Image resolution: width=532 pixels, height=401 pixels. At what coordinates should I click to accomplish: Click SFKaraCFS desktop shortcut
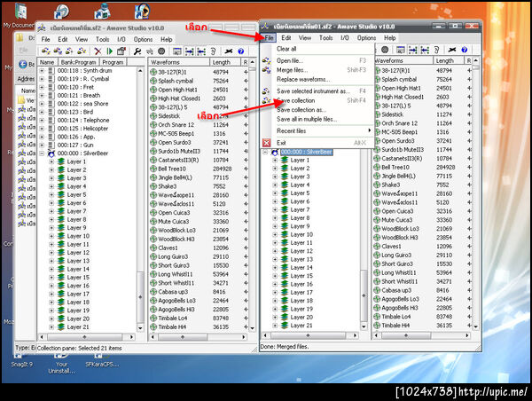pyautogui.click(x=102, y=360)
